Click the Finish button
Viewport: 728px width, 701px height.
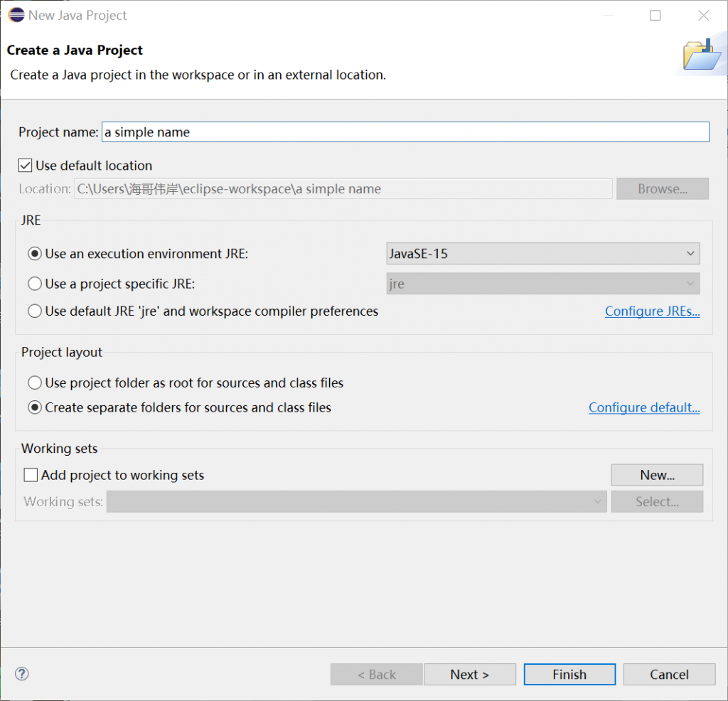(569, 674)
